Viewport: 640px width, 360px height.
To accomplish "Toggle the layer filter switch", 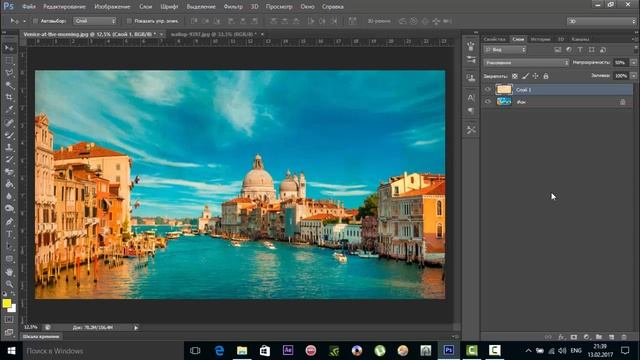I will (x=636, y=49).
